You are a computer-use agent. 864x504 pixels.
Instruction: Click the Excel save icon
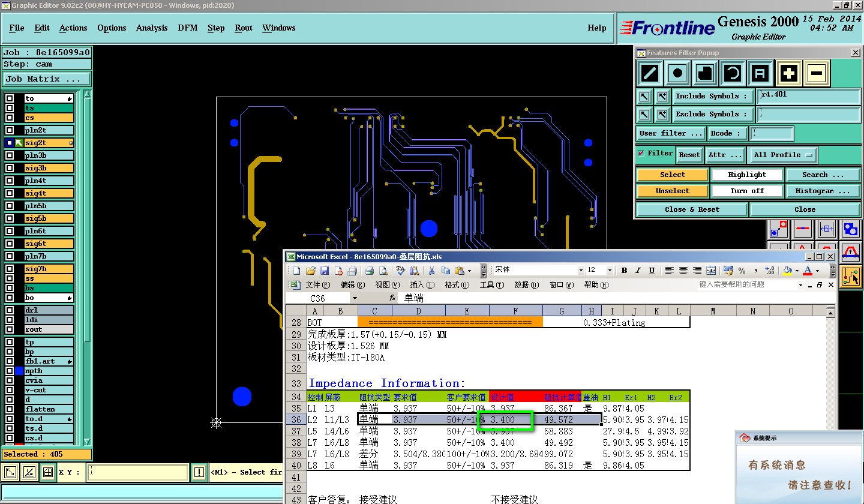[325, 271]
